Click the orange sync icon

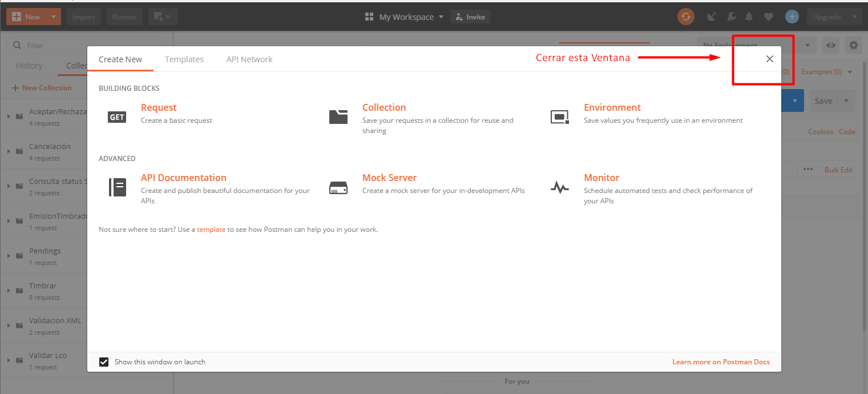[686, 17]
